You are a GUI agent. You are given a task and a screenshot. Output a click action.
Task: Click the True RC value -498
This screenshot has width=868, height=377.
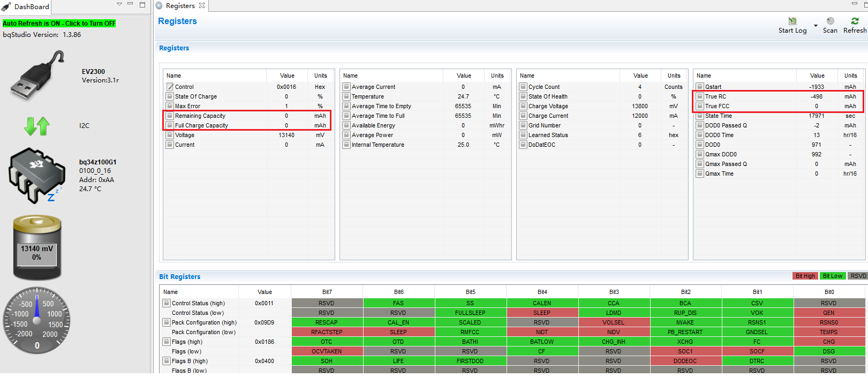[817, 96]
